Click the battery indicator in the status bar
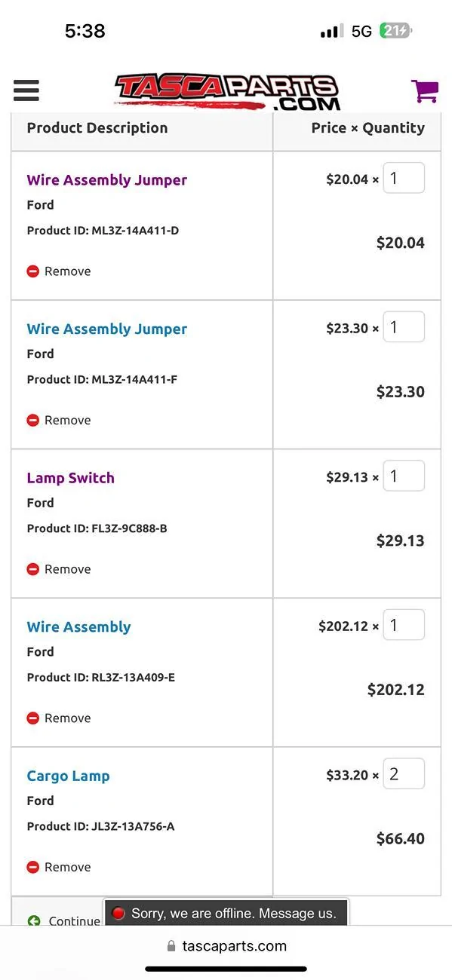Screen dimensions: 452x980 pos(395,30)
